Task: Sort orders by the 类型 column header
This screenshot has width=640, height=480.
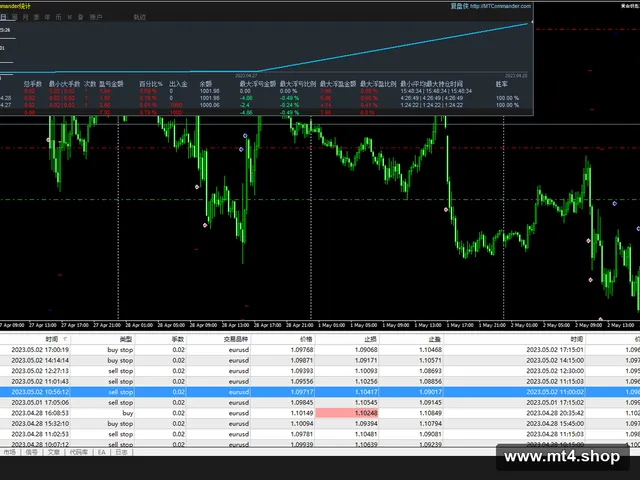Action: tap(126, 339)
